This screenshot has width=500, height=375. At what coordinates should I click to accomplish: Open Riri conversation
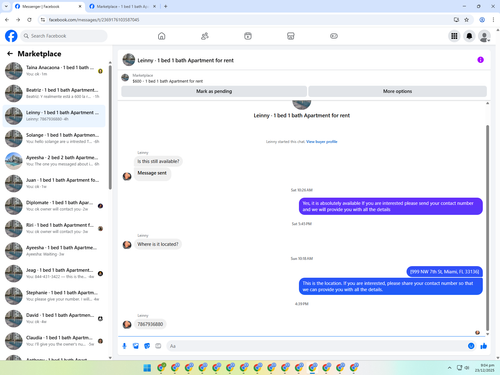[54, 228]
